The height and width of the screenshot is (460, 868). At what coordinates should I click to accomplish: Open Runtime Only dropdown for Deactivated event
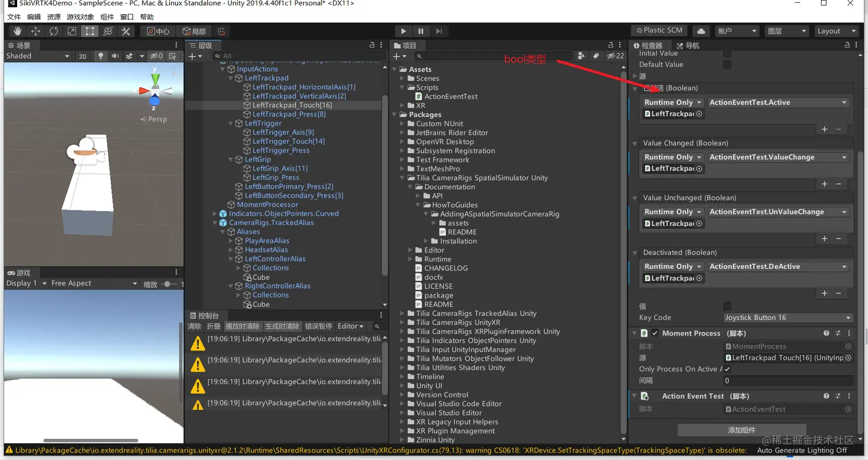click(673, 267)
